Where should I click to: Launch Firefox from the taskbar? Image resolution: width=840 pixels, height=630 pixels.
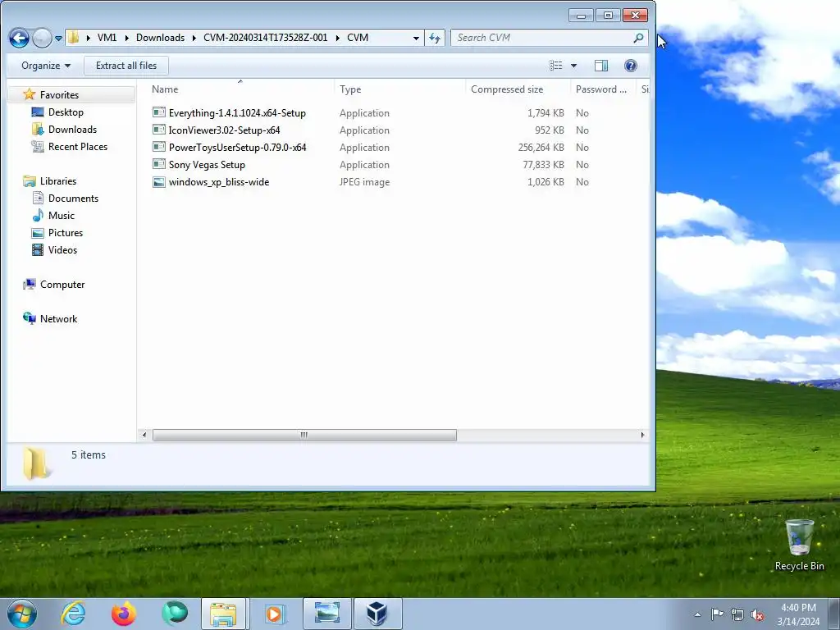point(123,614)
